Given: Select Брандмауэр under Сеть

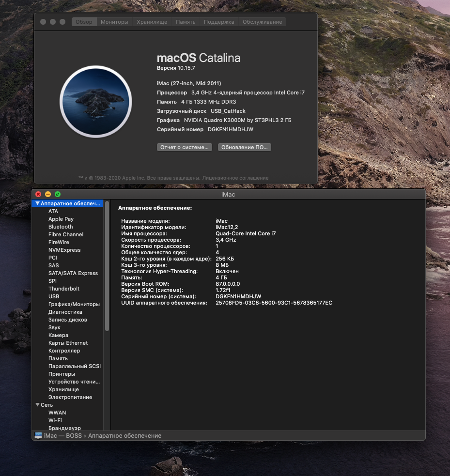Looking at the screenshot, I should click(x=64, y=428).
